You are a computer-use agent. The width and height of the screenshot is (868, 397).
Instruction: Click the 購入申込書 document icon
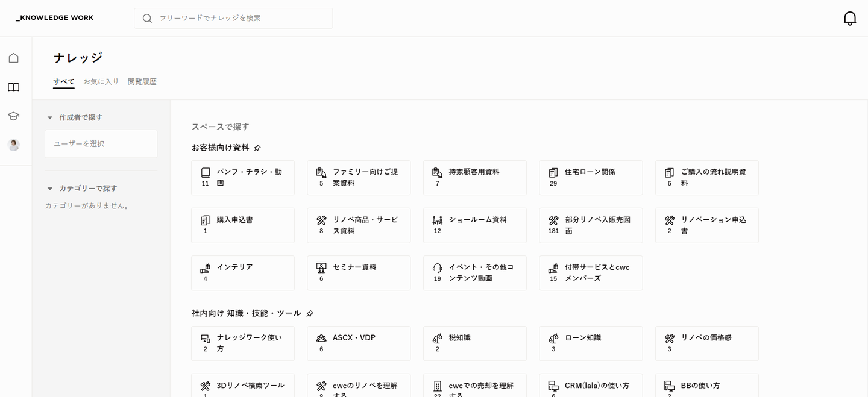pyautogui.click(x=206, y=220)
